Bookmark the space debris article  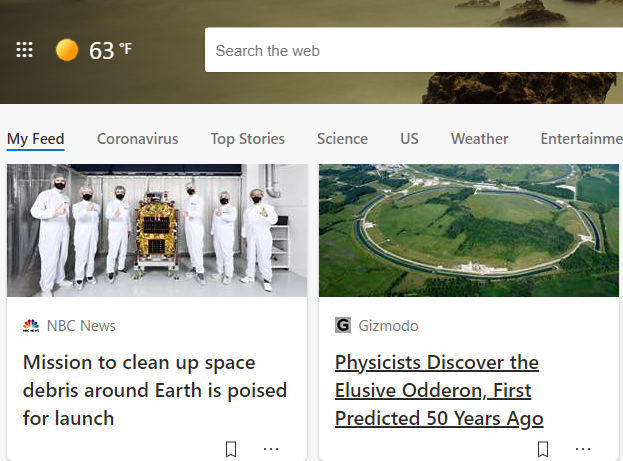231,449
